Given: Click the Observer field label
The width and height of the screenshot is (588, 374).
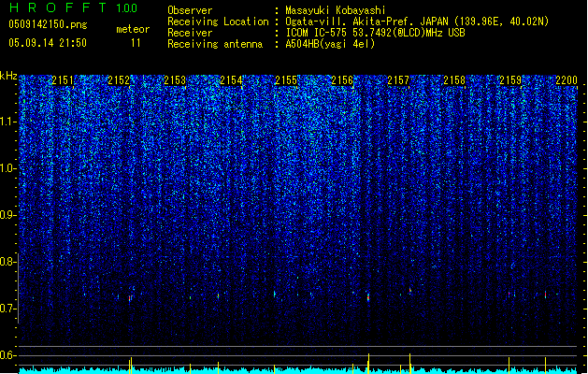Looking at the screenshot, I should [190, 10].
